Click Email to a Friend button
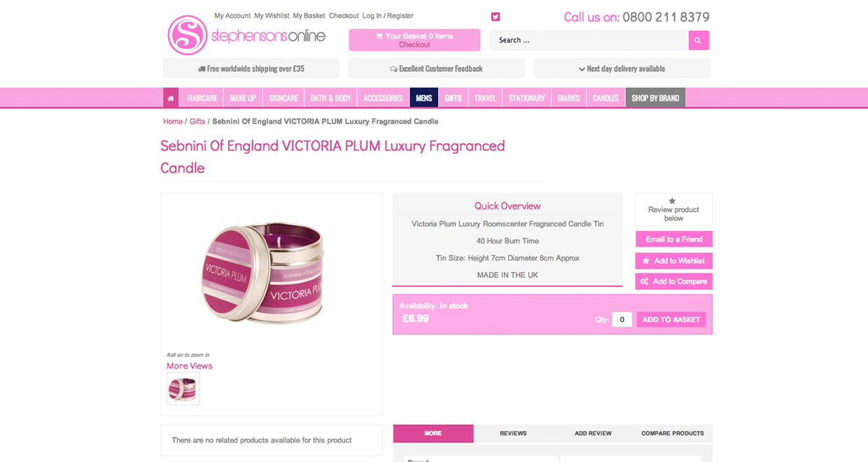This screenshot has width=868, height=462. (673, 239)
